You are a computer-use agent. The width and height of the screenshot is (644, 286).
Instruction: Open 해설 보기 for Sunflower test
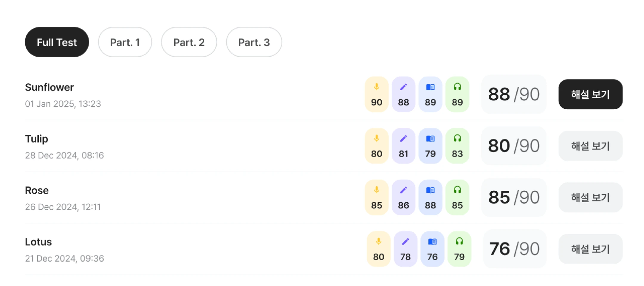pyautogui.click(x=590, y=94)
